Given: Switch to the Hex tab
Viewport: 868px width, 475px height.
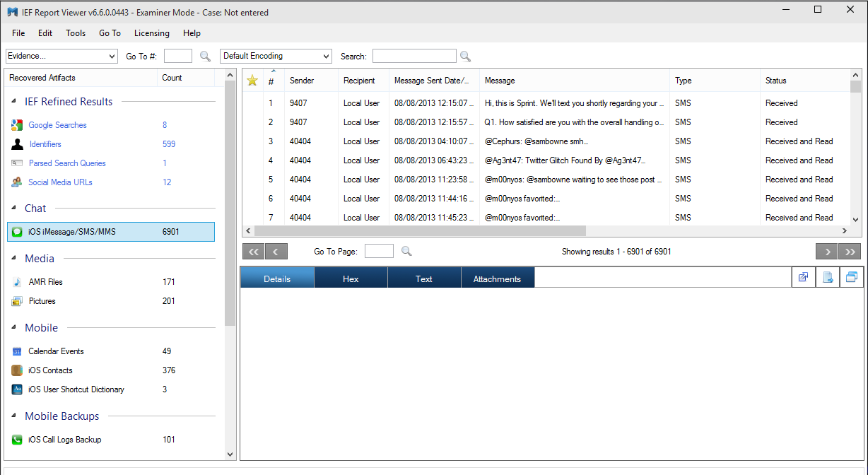Looking at the screenshot, I should (x=351, y=278).
